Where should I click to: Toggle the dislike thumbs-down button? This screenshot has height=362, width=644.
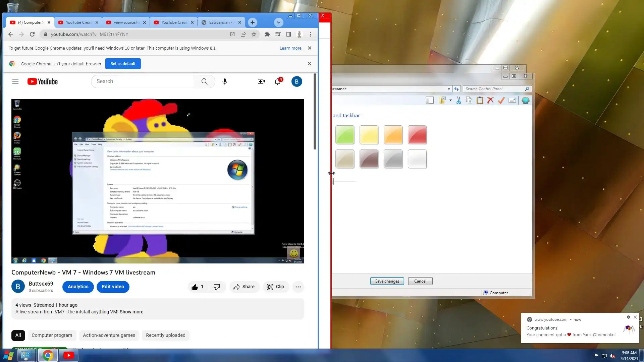click(217, 287)
